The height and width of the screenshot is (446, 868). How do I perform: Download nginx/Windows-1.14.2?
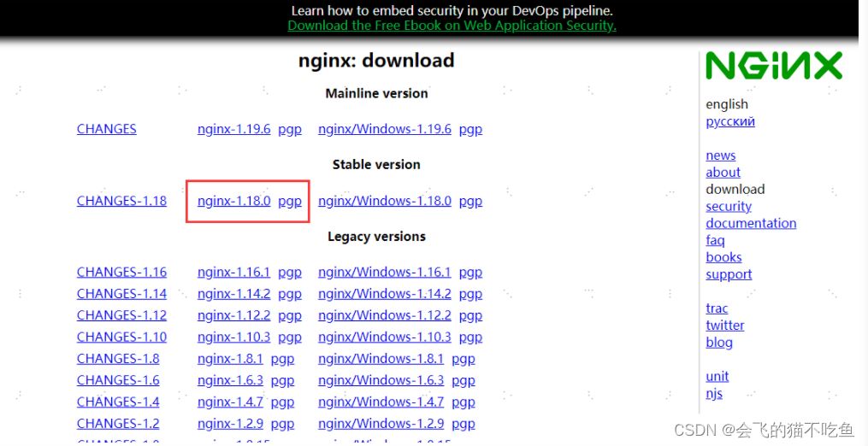tap(385, 294)
